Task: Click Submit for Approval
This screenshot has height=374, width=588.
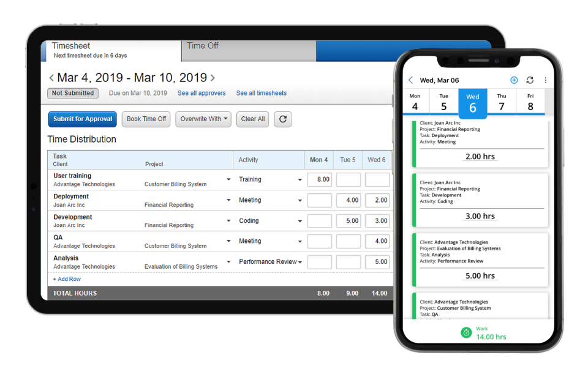Action: pos(82,119)
